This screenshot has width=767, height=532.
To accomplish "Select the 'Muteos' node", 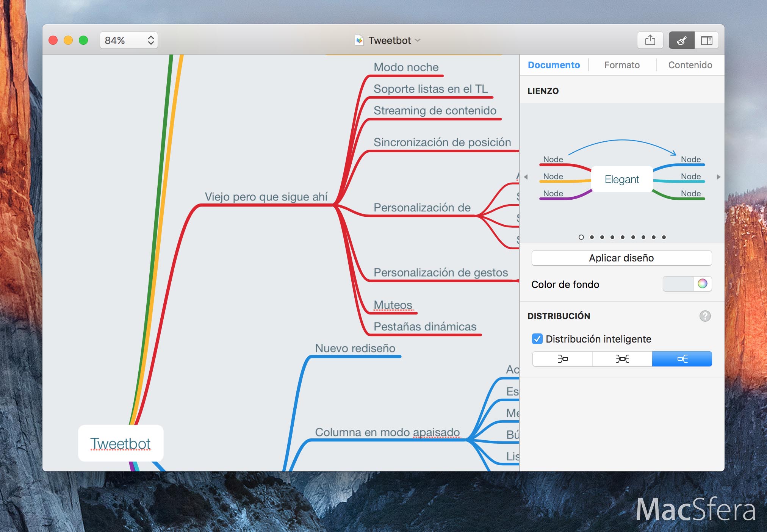I will [393, 305].
